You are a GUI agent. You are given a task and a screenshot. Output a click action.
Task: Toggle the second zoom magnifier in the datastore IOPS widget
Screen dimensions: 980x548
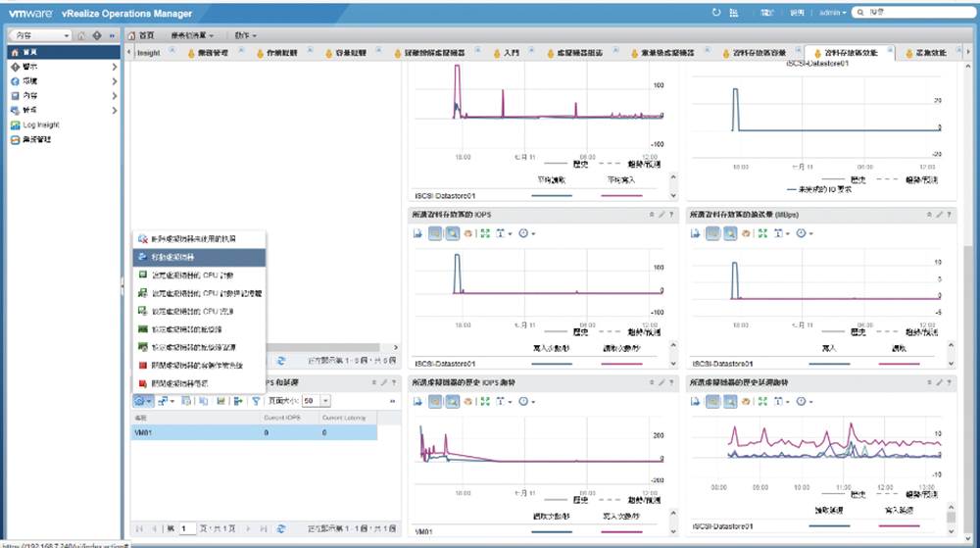pyautogui.click(x=452, y=233)
